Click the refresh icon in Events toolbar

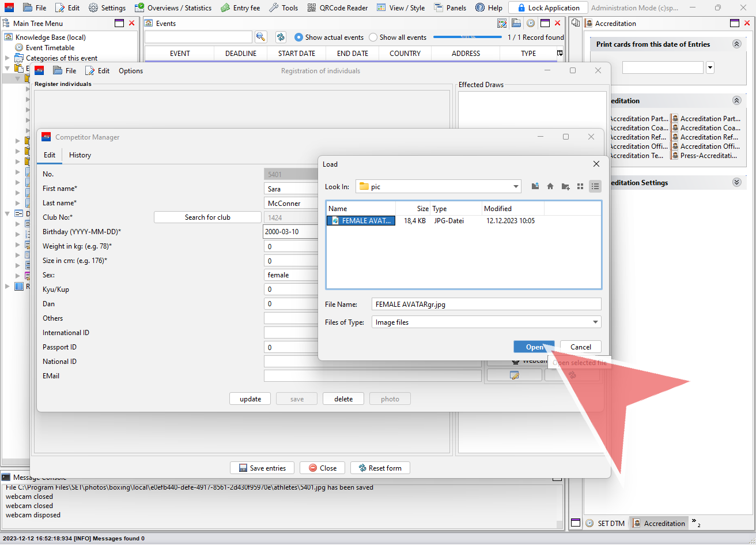[281, 37]
